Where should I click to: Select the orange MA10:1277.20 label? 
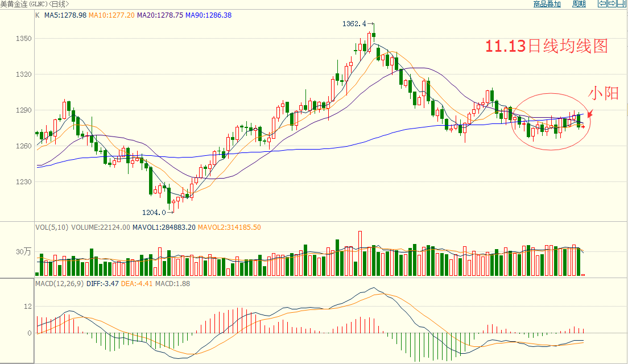pyautogui.click(x=113, y=15)
